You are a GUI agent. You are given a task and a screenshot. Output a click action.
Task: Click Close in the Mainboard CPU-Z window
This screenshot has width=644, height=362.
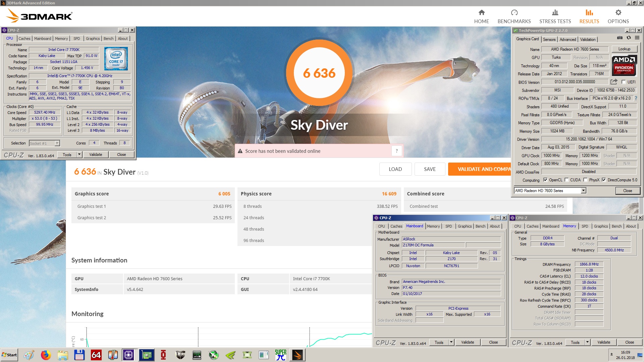493,342
